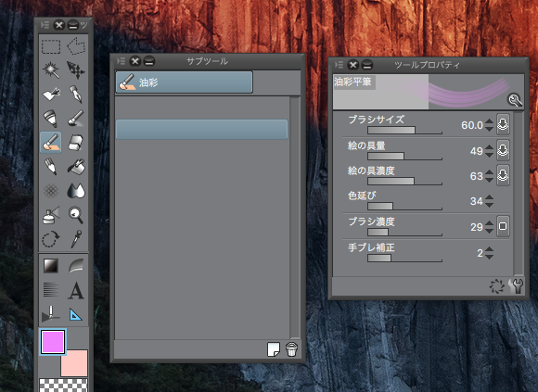Reset tool properties to initial settings
538x392 pixels.
tap(496, 286)
